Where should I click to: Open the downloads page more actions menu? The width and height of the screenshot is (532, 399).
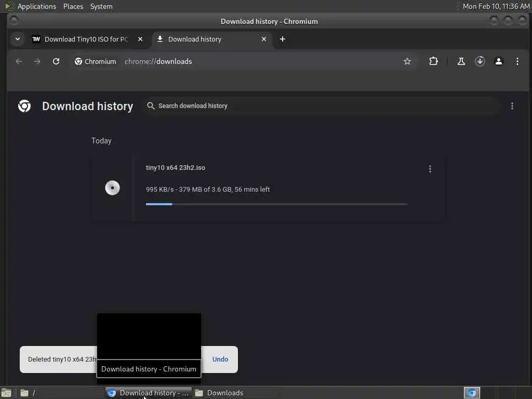pos(512,106)
